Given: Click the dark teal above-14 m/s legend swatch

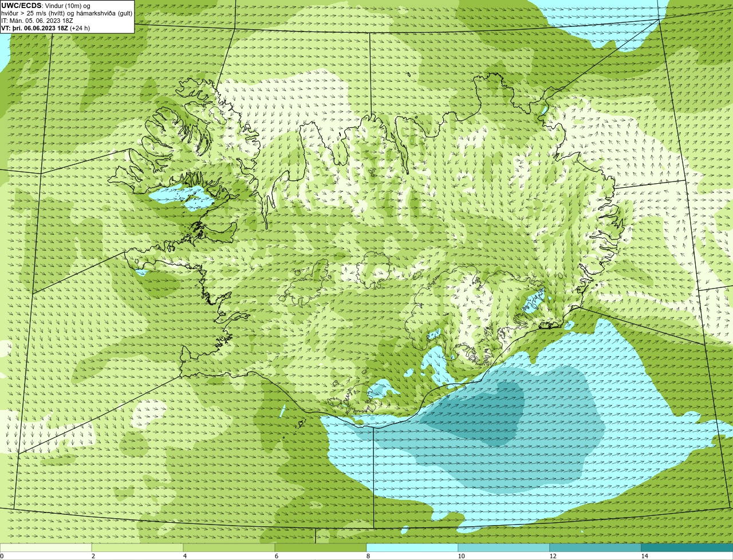Looking at the screenshot, I should (687, 547).
